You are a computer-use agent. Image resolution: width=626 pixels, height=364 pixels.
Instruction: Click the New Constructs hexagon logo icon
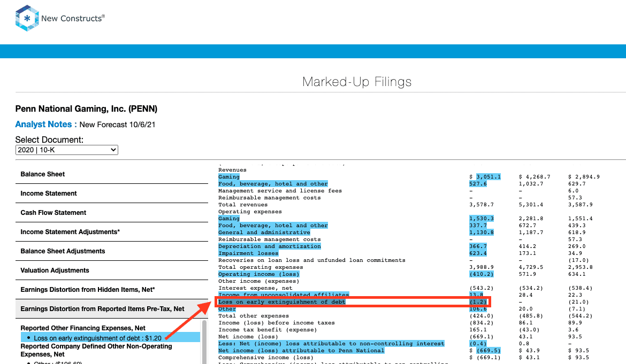(27, 18)
